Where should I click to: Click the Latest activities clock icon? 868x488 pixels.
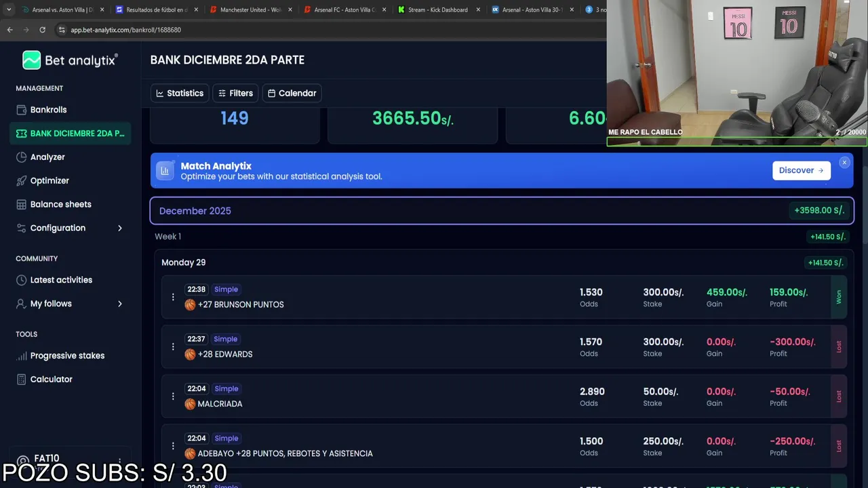point(21,280)
